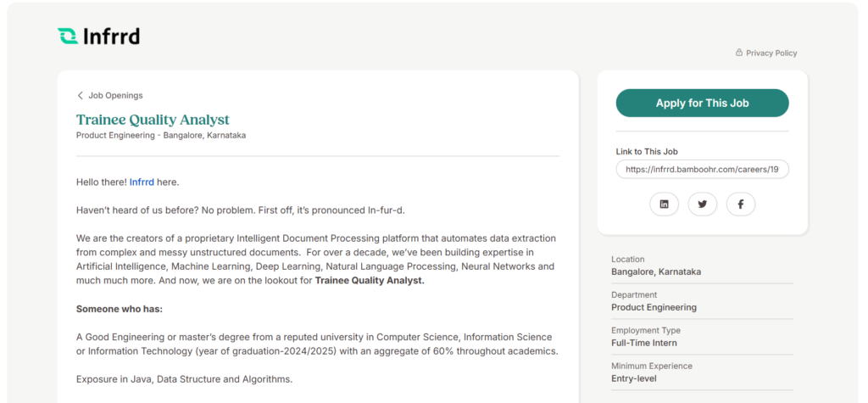This screenshot has height=403, width=868.
Task: Click the bold Trainee Quality Analyst in paragraph
Action: click(370, 281)
